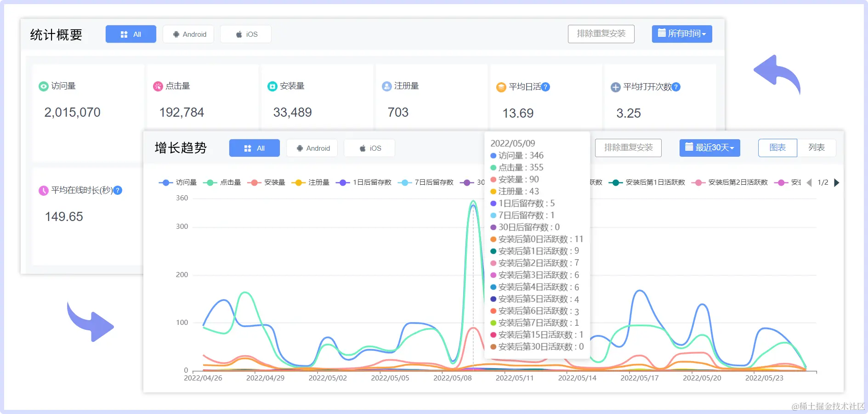Click x-axis date label 2022/04/26

[x=203, y=378]
